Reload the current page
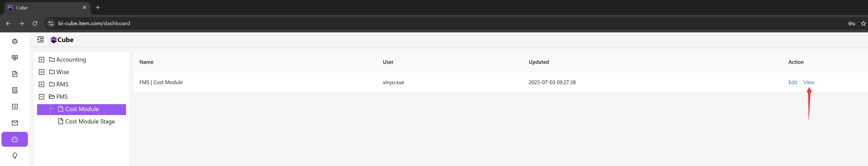The width and height of the screenshot is (868, 166). pos(35,23)
